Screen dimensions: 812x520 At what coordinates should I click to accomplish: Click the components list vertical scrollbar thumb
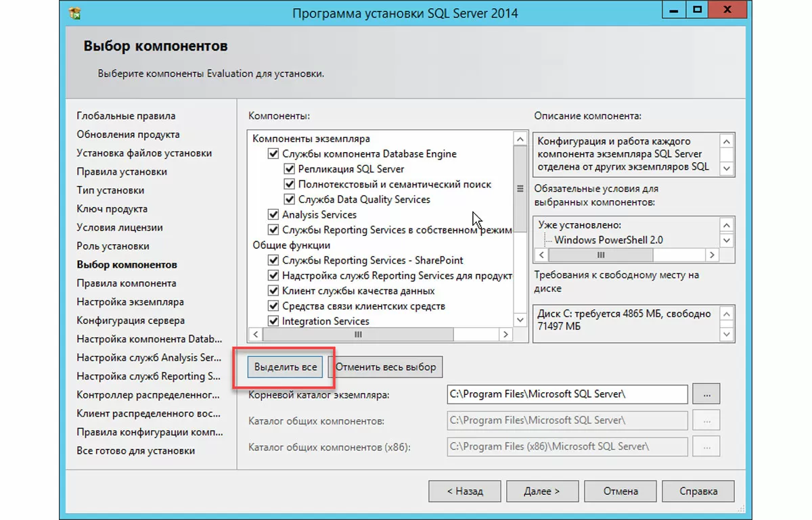tap(520, 189)
